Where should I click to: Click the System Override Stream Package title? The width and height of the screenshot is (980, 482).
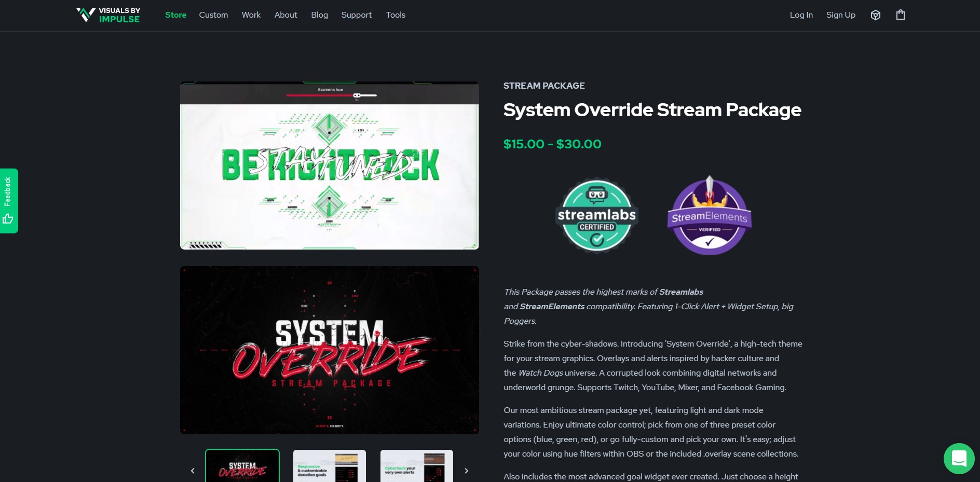[652, 110]
